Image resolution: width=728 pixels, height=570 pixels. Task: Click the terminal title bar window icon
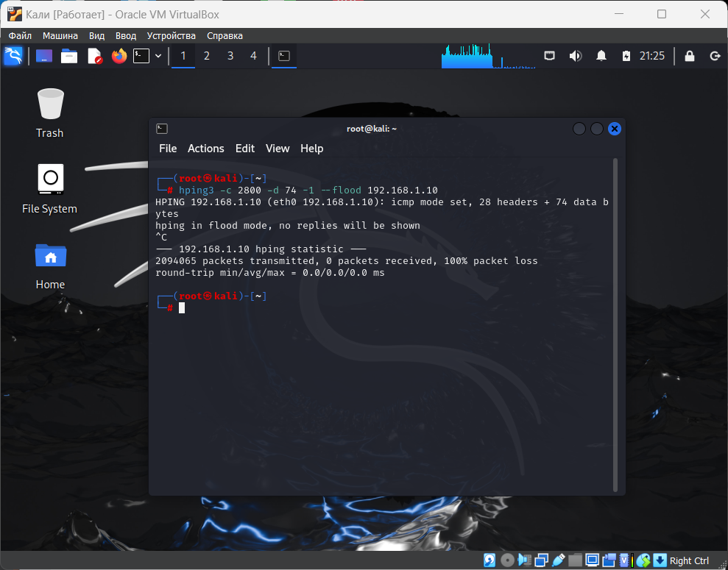[x=162, y=129]
